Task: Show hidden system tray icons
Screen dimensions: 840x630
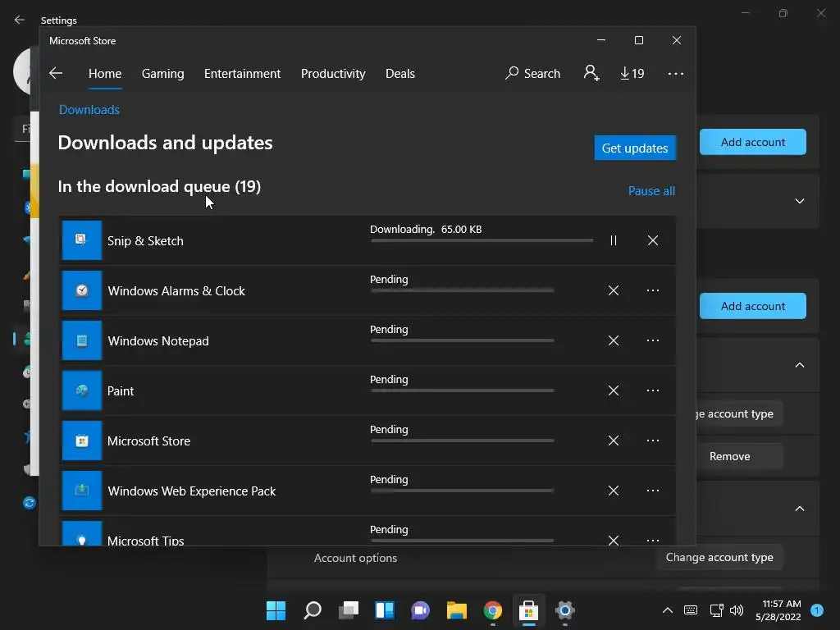Action: (x=668, y=610)
